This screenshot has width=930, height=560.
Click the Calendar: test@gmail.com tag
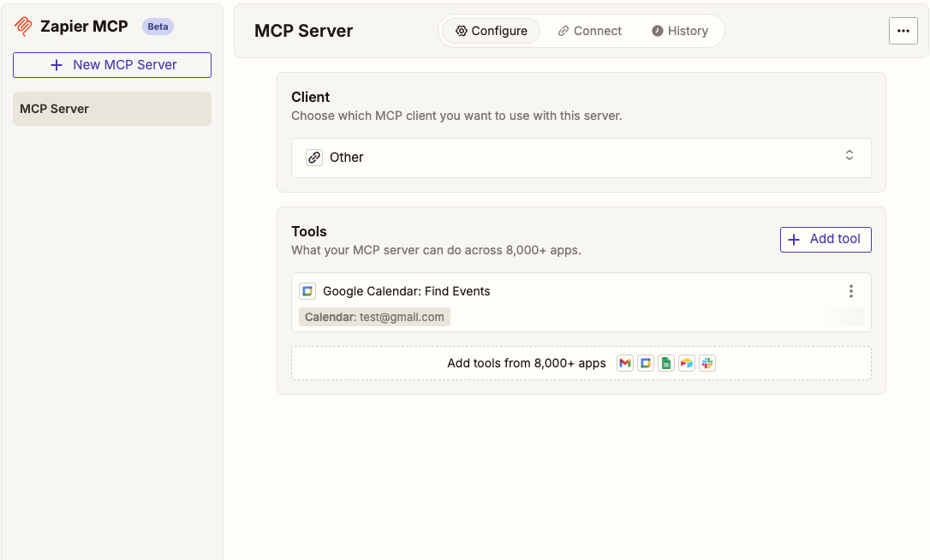pyautogui.click(x=374, y=317)
